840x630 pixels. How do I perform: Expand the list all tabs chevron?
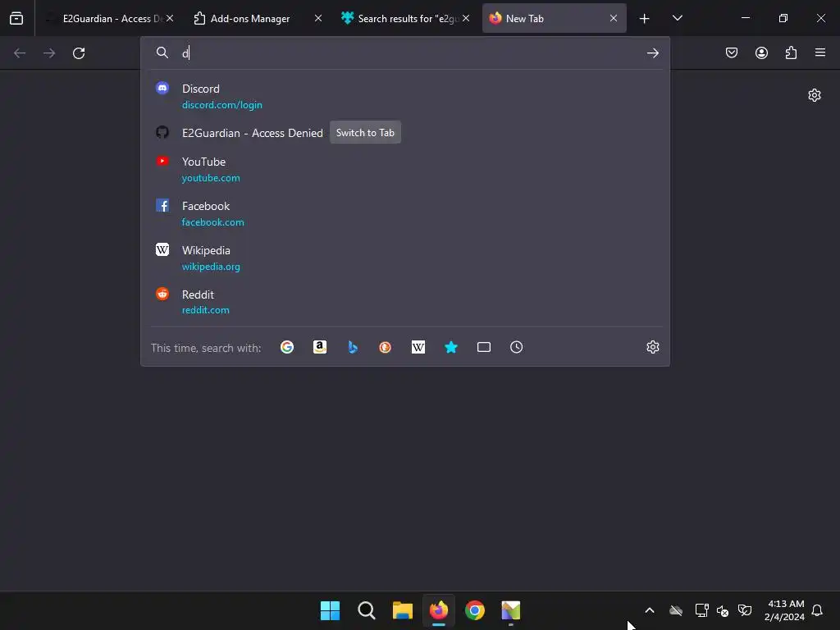(677, 18)
